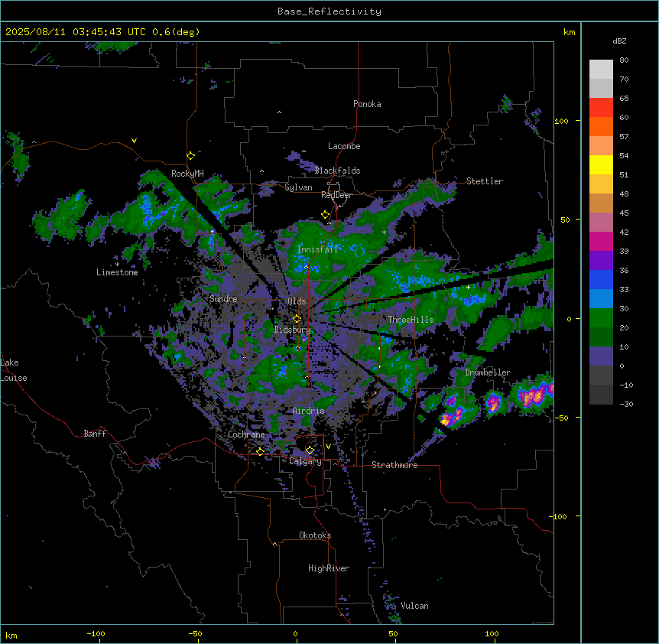Viewport: 659px width, 644px height.
Task: Click the Stettler city label
Action: pyautogui.click(x=485, y=181)
